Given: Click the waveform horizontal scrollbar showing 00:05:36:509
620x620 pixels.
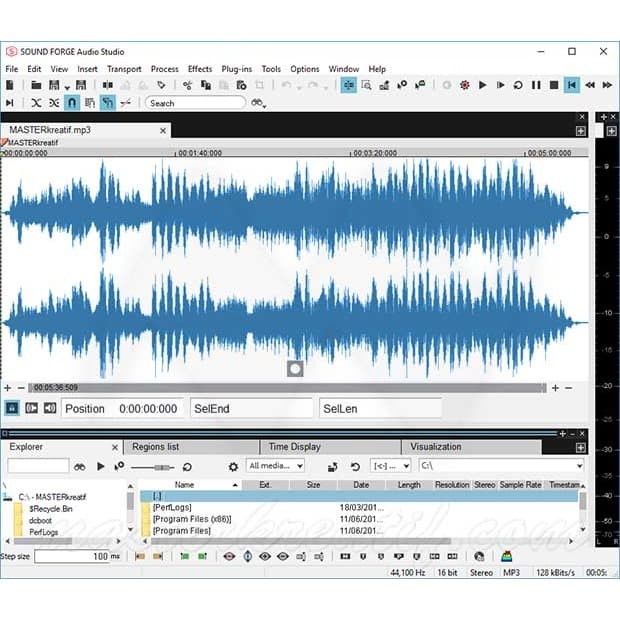Looking at the screenshot, I should coord(287,388).
